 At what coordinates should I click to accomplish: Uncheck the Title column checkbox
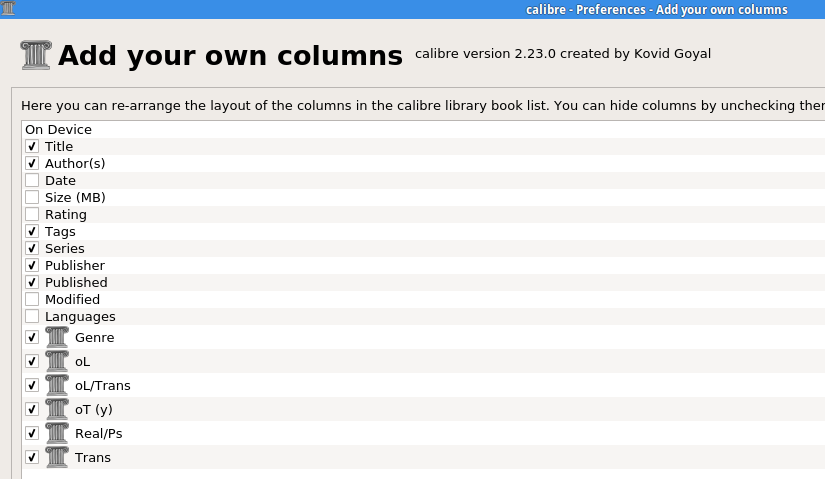point(32,146)
